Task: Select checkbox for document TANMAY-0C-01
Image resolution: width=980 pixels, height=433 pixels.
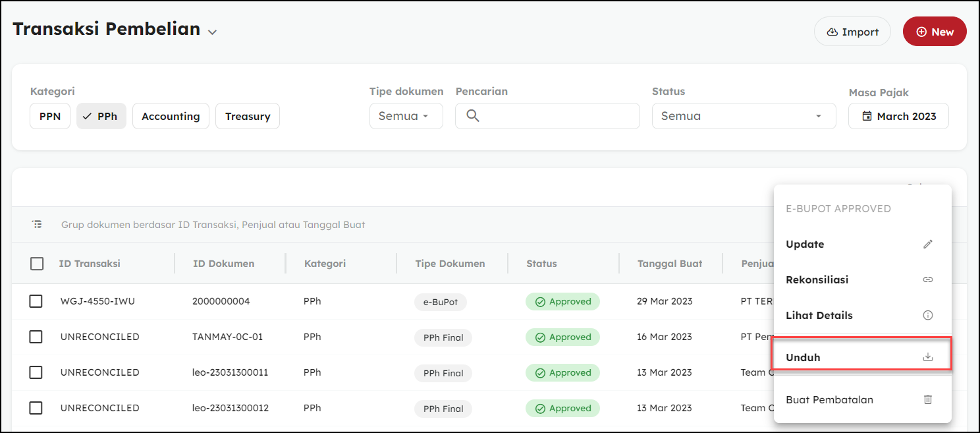Action: pyautogui.click(x=36, y=337)
